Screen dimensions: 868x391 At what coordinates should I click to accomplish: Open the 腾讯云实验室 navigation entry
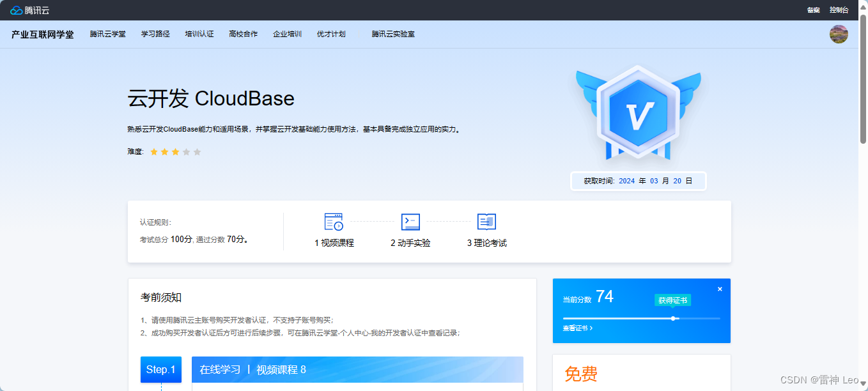392,34
